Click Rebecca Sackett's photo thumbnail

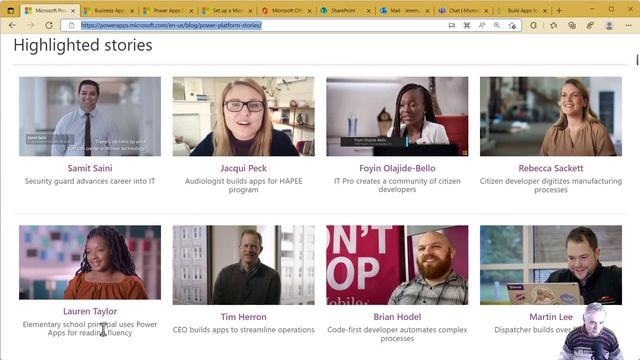tap(551, 116)
